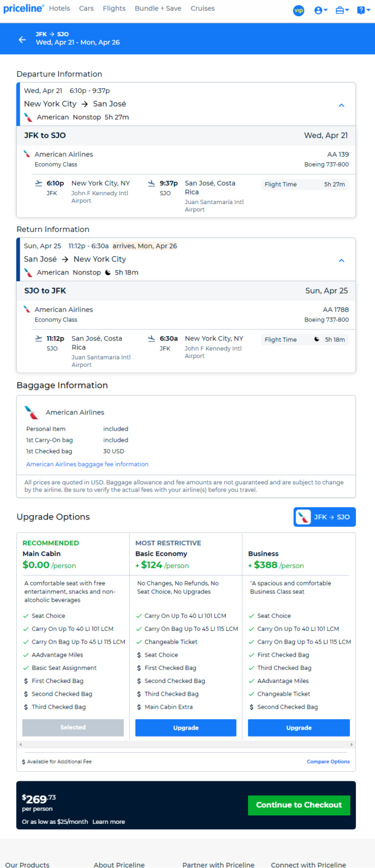
Task: Open the Hotels tab
Action: coord(59,8)
